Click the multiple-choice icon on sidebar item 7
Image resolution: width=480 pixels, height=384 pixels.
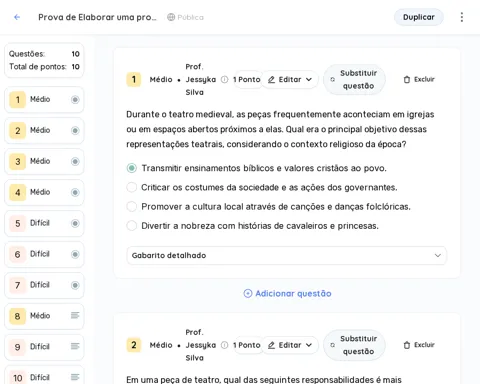point(75,285)
